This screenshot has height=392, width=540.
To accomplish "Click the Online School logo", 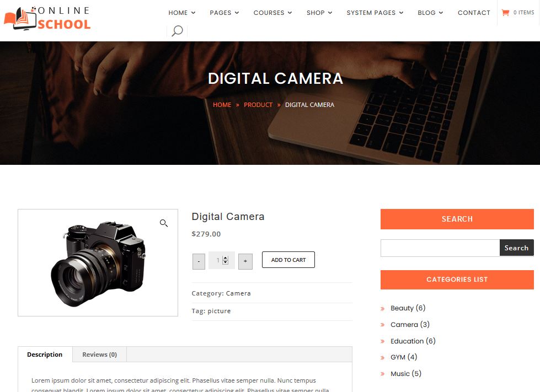I will pos(47,18).
